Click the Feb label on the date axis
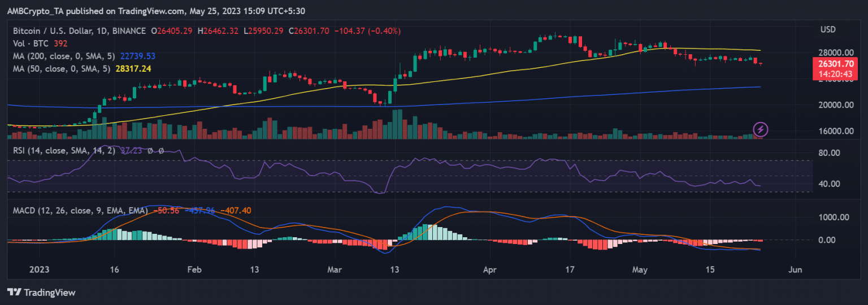 click(x=194, y=269)
